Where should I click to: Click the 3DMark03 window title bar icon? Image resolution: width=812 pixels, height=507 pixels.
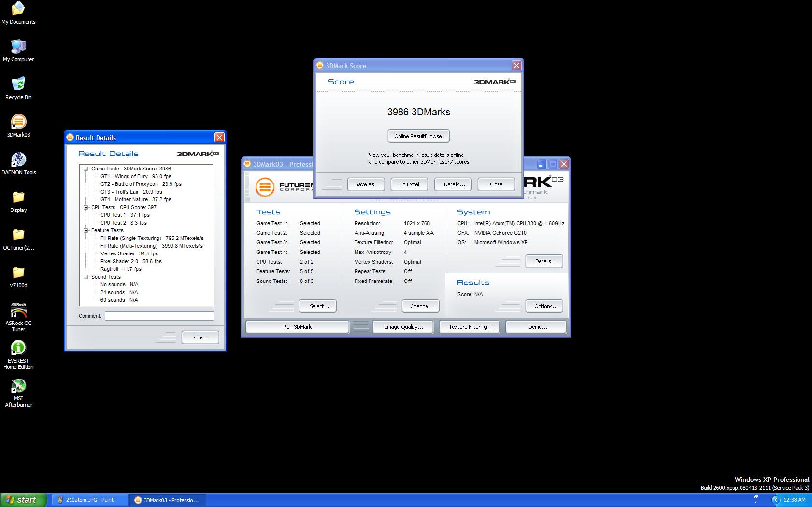point(247,164)
